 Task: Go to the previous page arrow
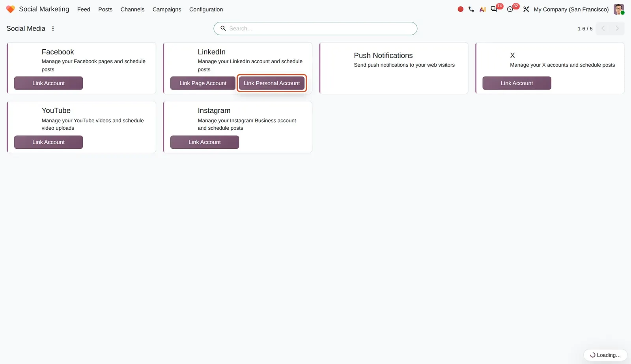tap(603, 28)
